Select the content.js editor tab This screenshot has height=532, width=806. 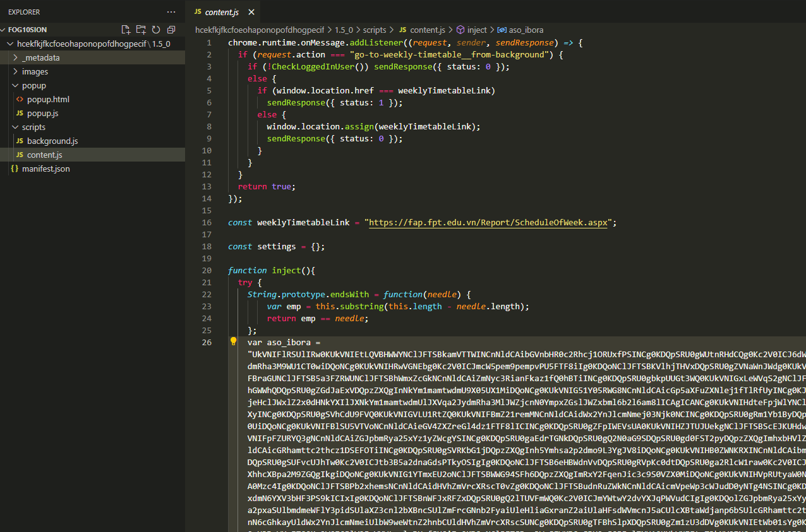(x=224, y=12)
